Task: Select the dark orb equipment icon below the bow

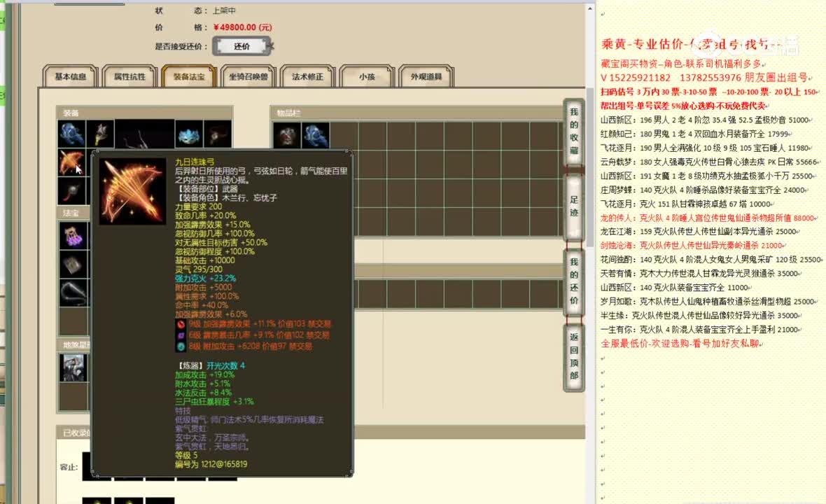Action: [x=71, y=190]
